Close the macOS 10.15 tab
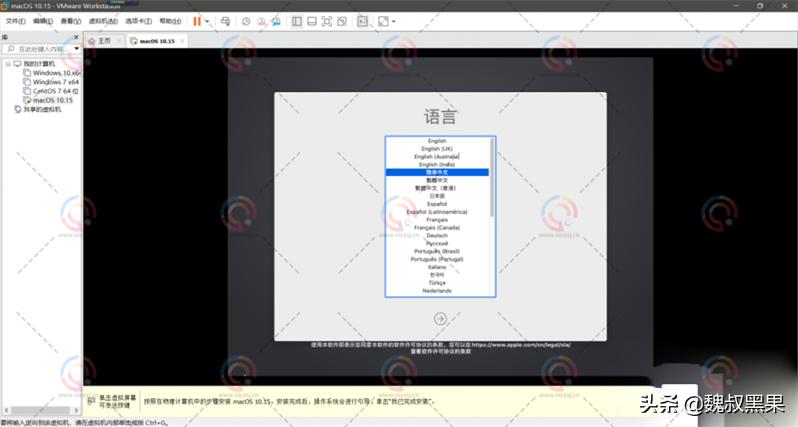Screen dimensions: 798x427 pyautogui.click(x=182, y=41)
